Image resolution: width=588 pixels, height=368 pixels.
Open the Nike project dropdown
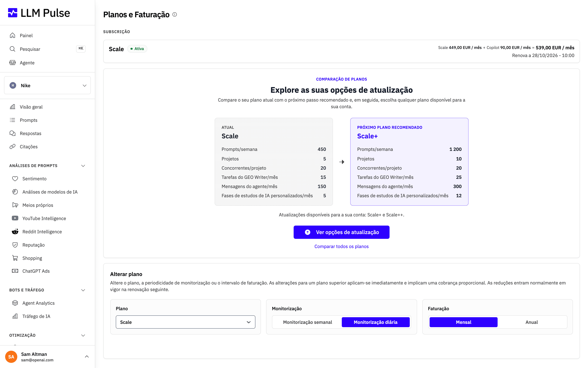pos(47,85)
